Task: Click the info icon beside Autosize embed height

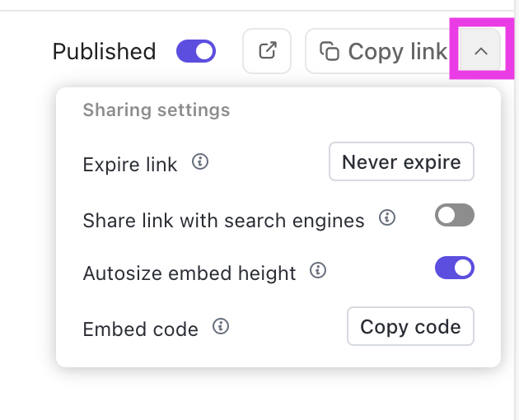Action: click(x=318, y=270)
